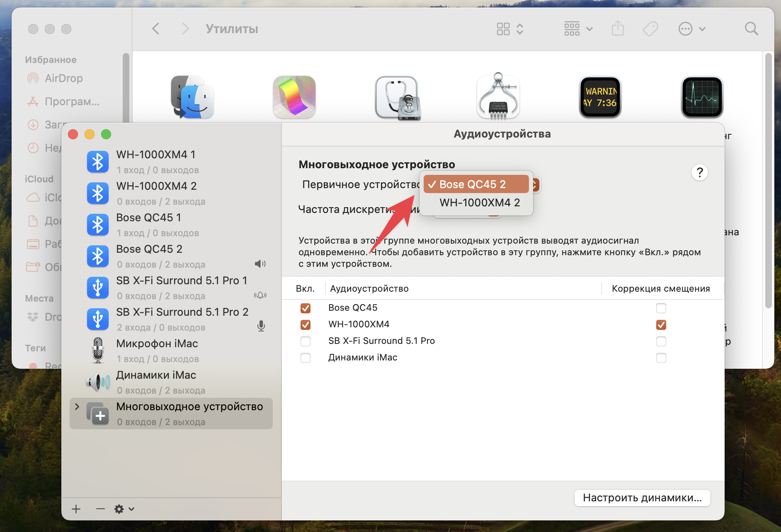Open Finder grouping options dropdown
Screen dimensions: 781x532
578,29
